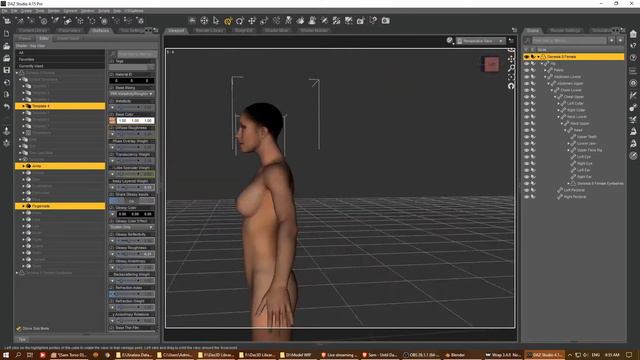640x360 pixels.
Task: Switch to Parameters tab
Action: click(69, 30)
